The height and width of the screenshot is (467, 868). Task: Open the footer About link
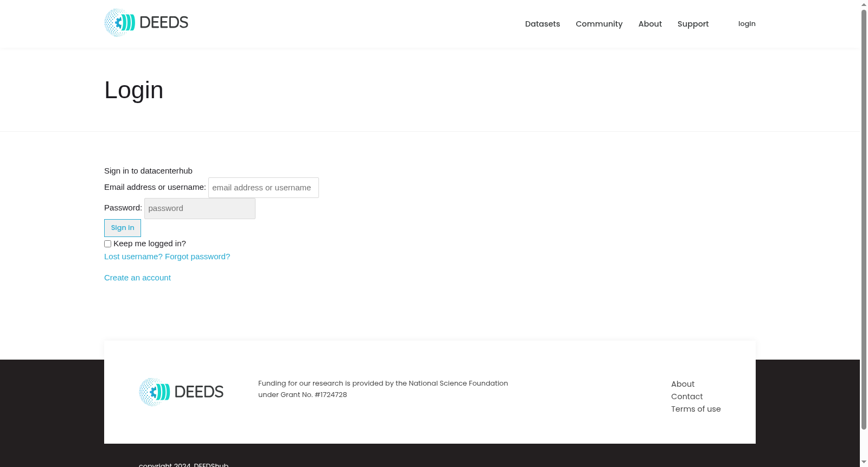point(682,384)
